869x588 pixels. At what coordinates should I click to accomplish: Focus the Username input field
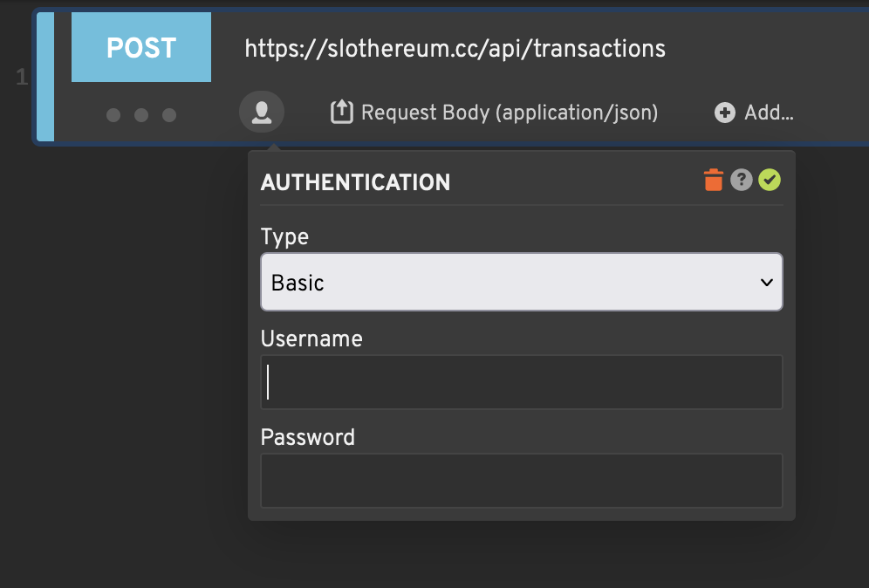click(x=522, y=382)
